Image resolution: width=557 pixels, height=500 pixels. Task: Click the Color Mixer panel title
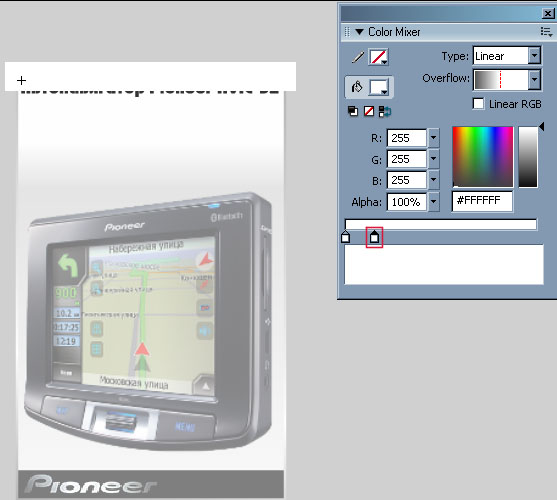click(x=394, y=32)
